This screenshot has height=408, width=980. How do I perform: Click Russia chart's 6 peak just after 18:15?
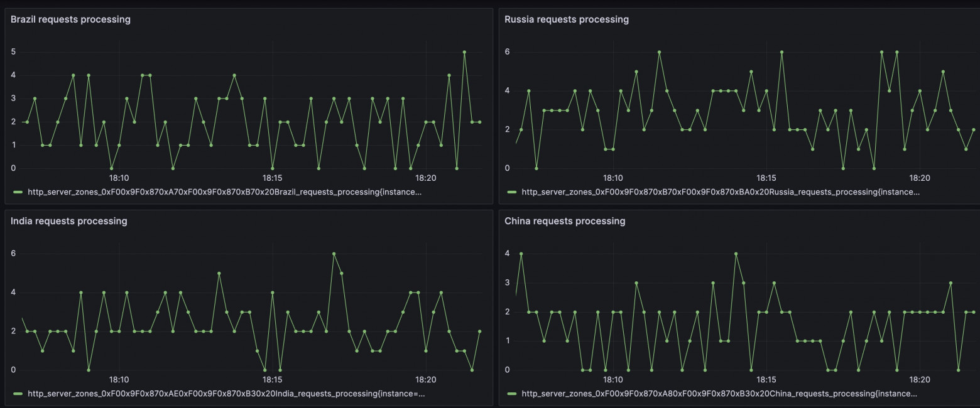781,52
